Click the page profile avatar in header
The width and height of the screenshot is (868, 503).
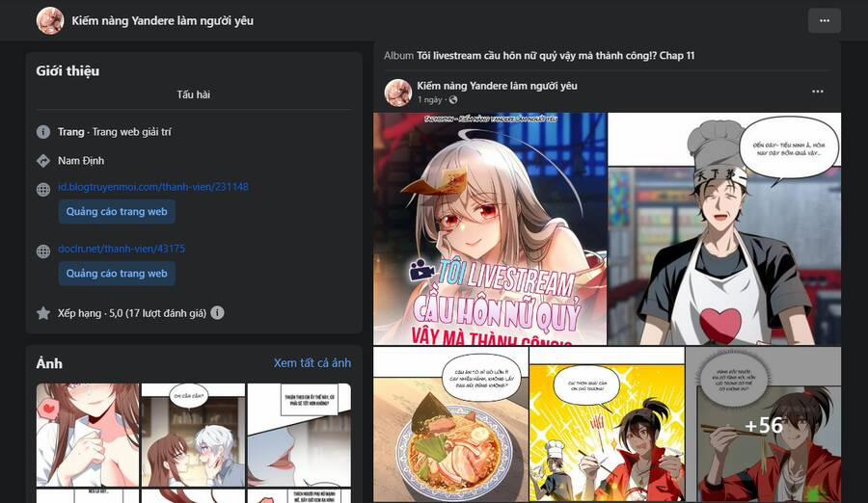50,20
